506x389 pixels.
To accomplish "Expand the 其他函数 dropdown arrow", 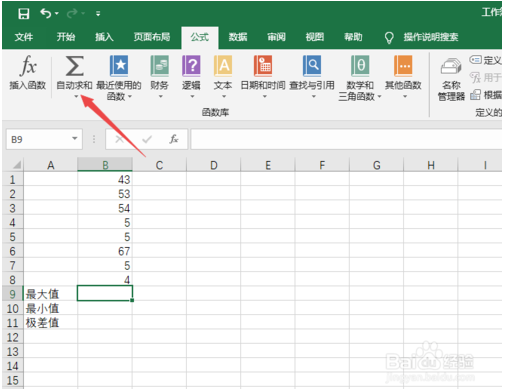I will (405, 97).
